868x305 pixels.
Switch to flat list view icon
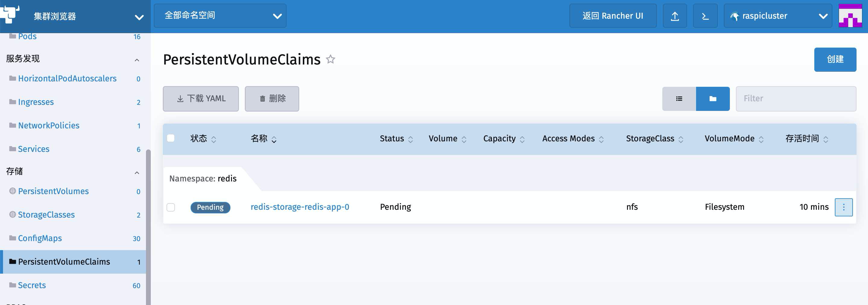click(679, 99)
